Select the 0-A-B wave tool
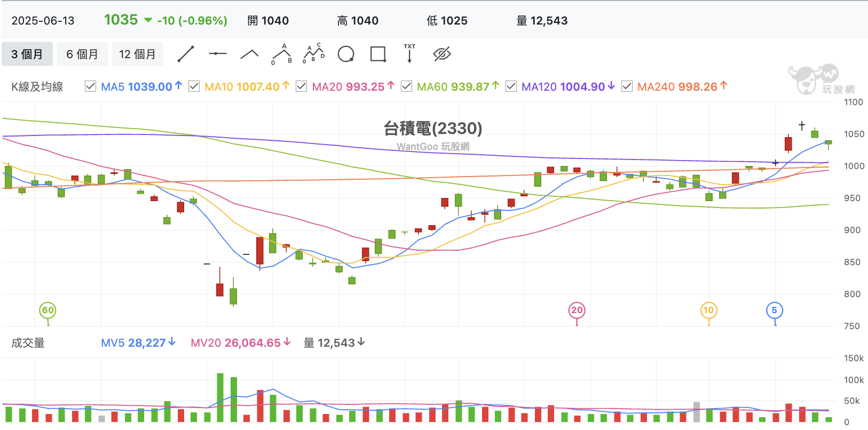868x430 pixels. (x=282, y=54)
